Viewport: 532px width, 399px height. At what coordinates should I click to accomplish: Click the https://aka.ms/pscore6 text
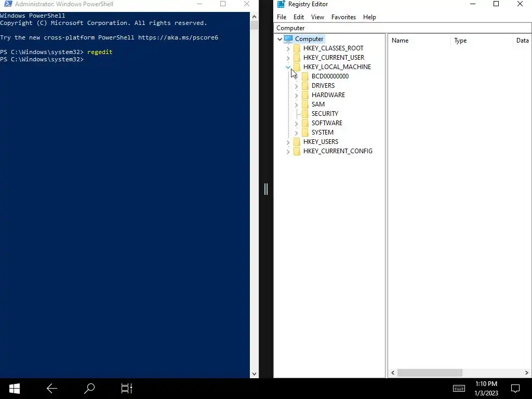click(178, 37)
